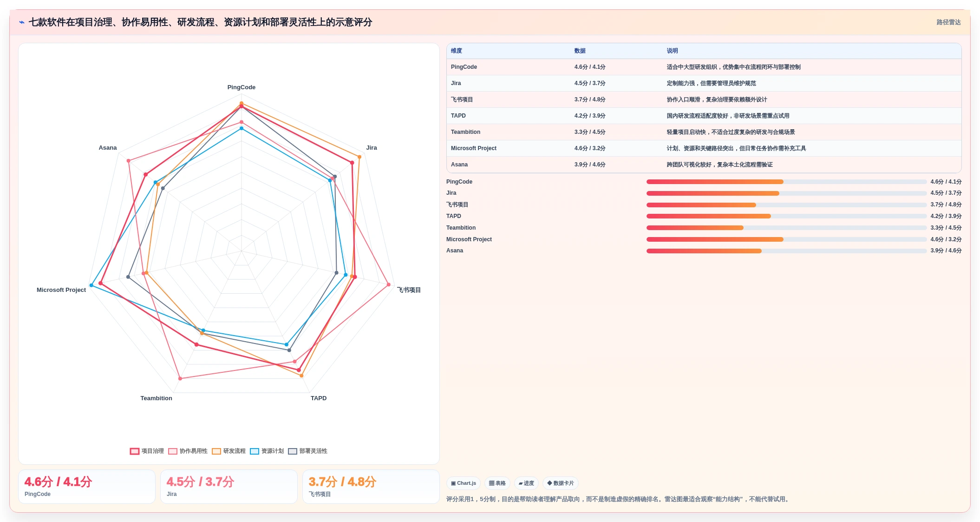Open the PingCode score card
This screenshot has height=522, width=980.
tap(87, 487)
